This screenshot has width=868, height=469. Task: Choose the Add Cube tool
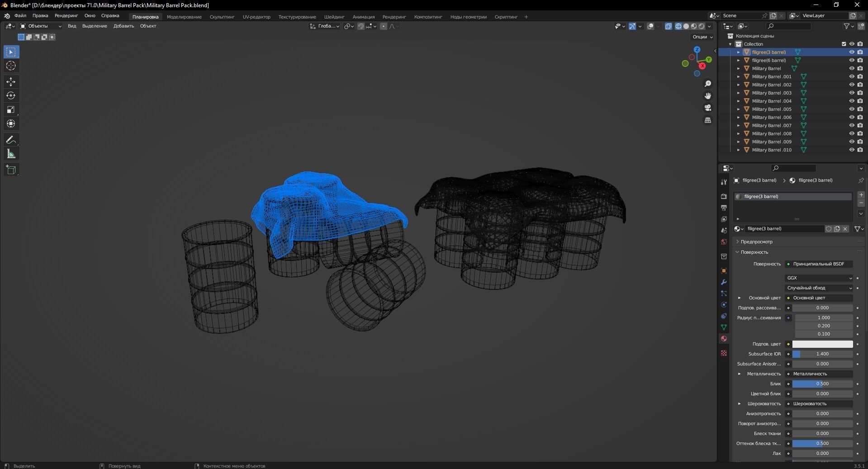coord(11,170)
